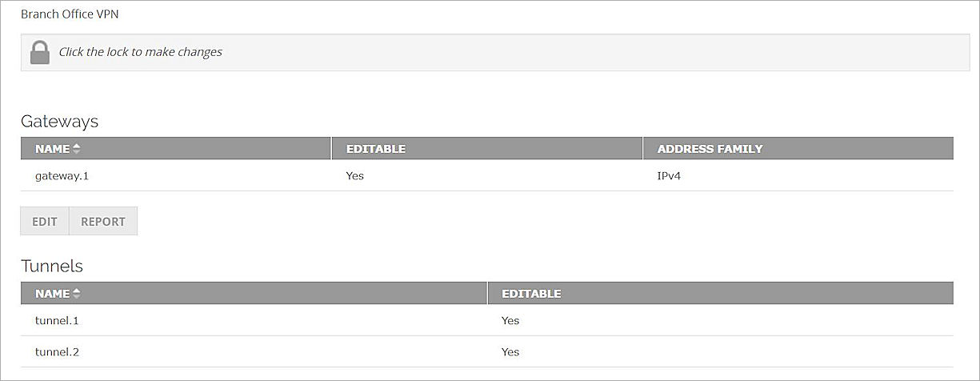The height and width of the screenshot is (381, 980).
Task: Click the Gateways EDITABLE column header
Action: click(376, 149)
